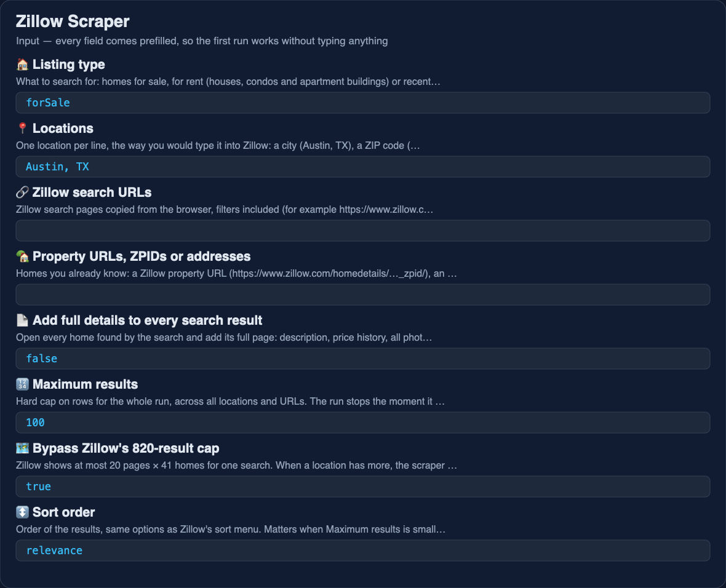Image resolution: width=726 pixels, height=588 pixels.
Task: Click the description 'One location per line'
Action: pyautogui.click(x=218, y=145)
